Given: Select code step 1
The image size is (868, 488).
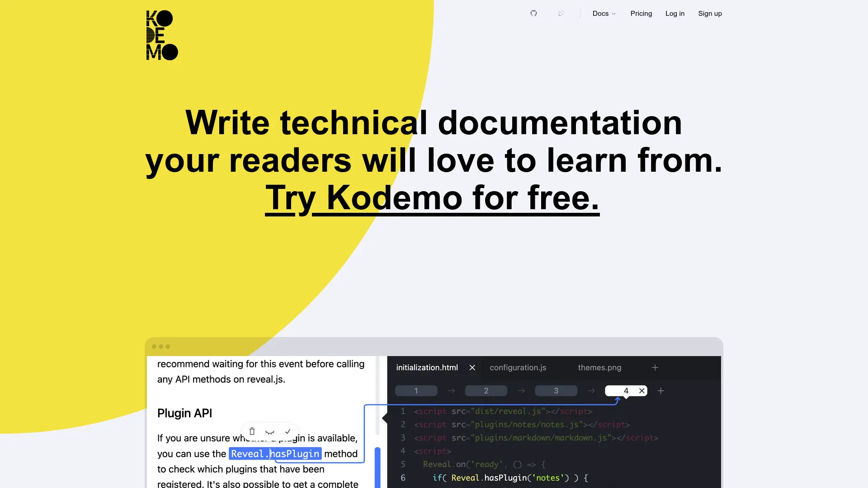Looking at the screenshot, I should pyautogui.click(x=416, y=391).
